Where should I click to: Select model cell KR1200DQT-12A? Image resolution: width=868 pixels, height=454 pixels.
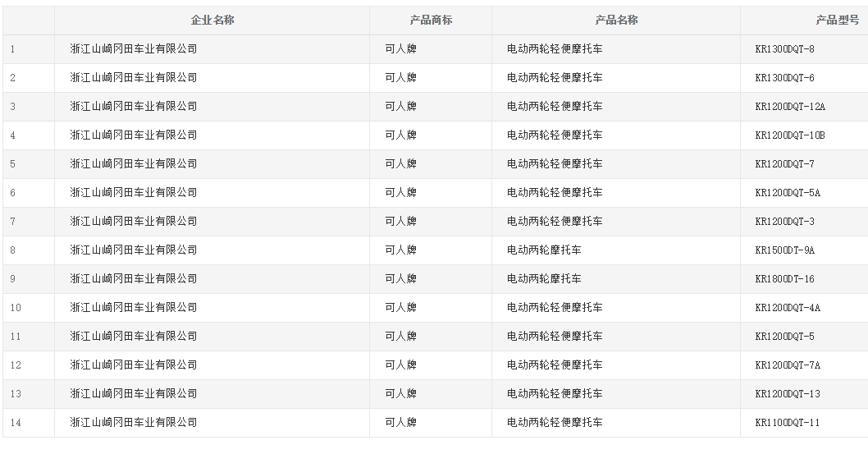[x=790, y=107]
